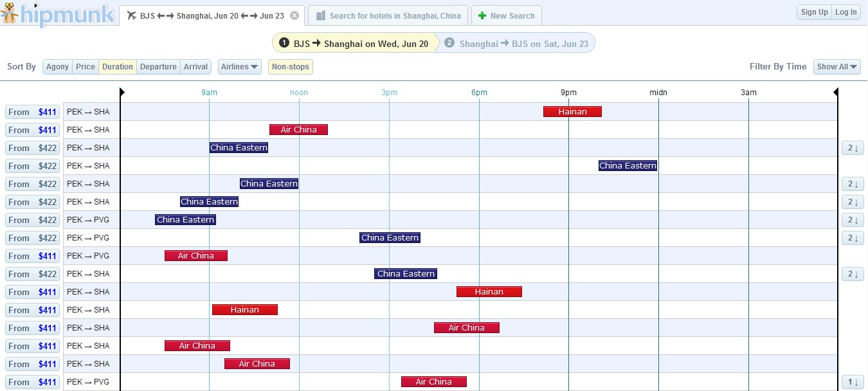
Task: Click the 9am timeline label
Action: coord(209,93)
